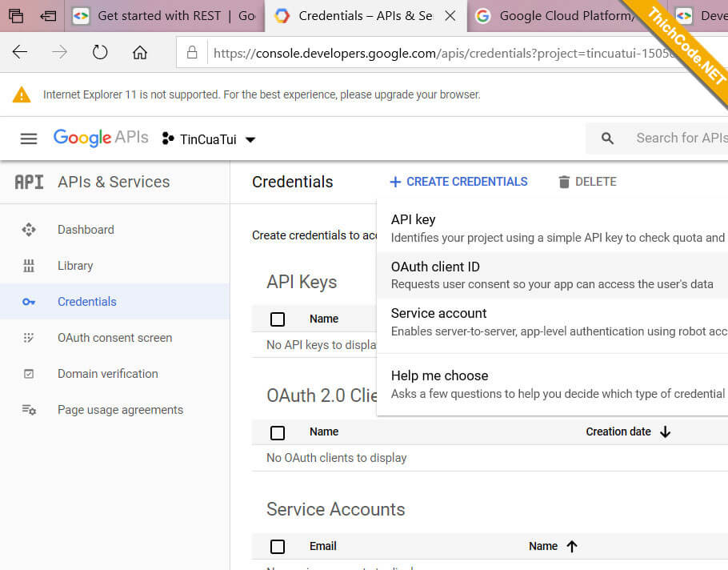This screenshot has height=570, width=728.
Task: Click the warning triangle icon
Action: tap(22, 94)
